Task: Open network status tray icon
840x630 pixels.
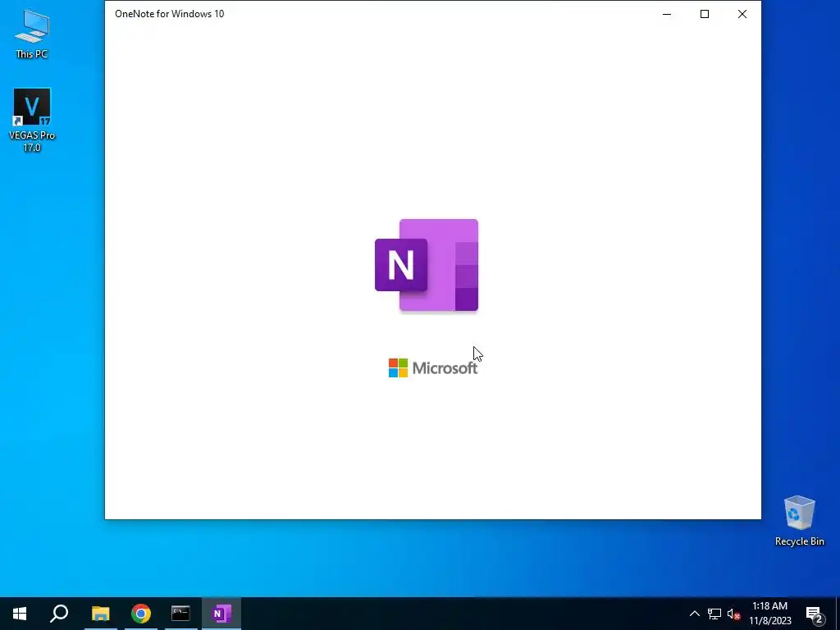Action: (x=714, y=614)
